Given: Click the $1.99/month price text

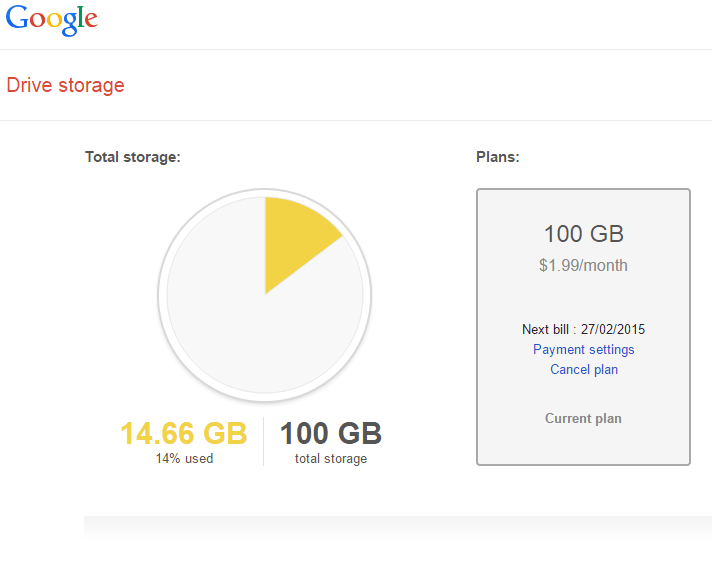Looking at the screenshot, I should click(x=583, y=266).
